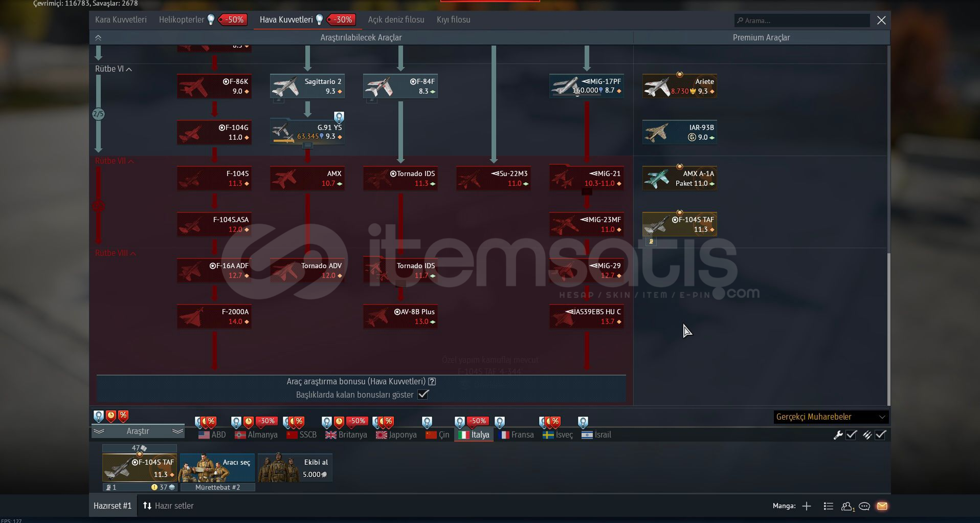Click the China flag icon

[x=431, y=435]
